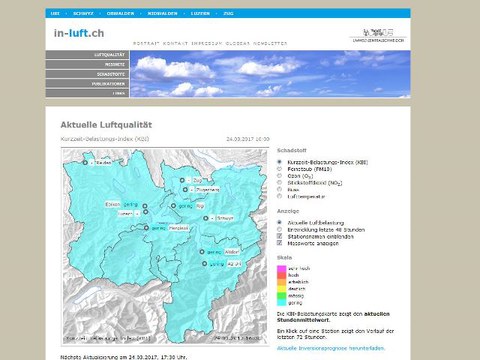Select the Russ pollutant radio button
Screen dimensions: 480x360
pyautogui.click(x=280, y=189)
